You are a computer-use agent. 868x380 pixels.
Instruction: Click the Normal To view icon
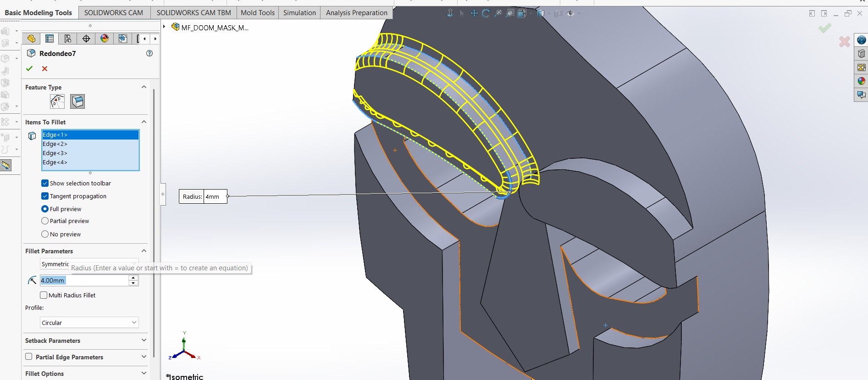[x=450, y=13]
